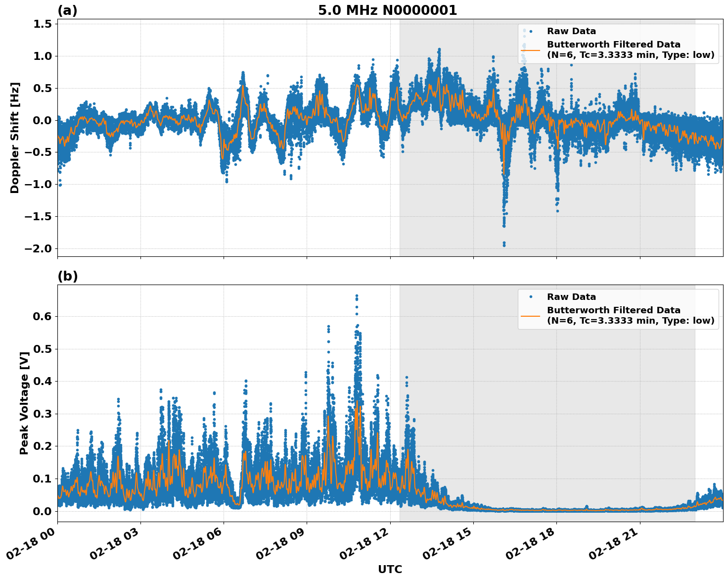
Task: Select the Raw Data dot symbol in panel (b) legend
Action: click(x=530, y=296)
